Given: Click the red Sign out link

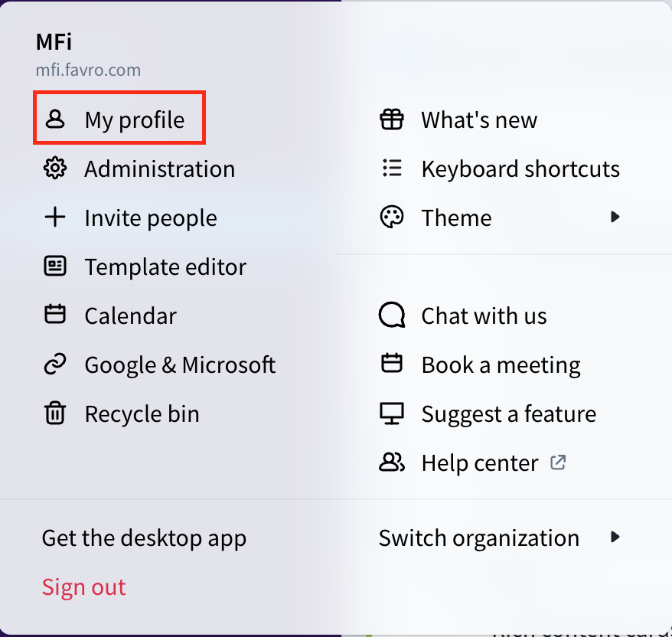Looking at the screenshot, I should click(x=83, y=586).
